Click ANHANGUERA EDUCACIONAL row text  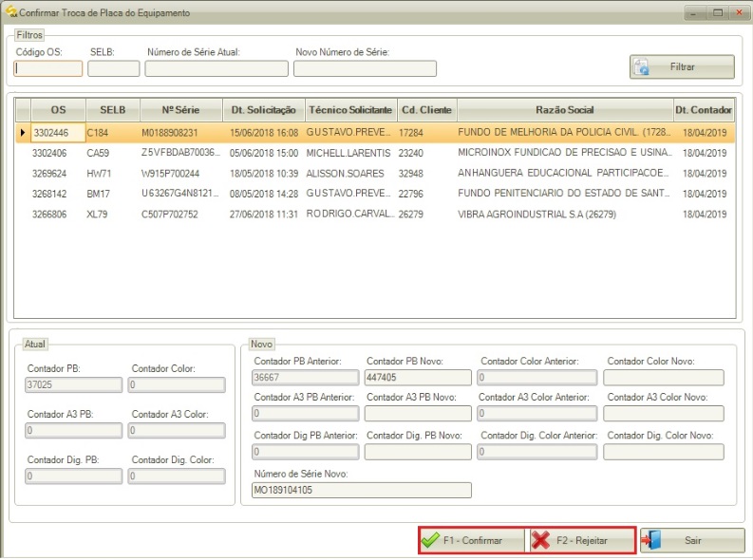click(x=563, y=173)
